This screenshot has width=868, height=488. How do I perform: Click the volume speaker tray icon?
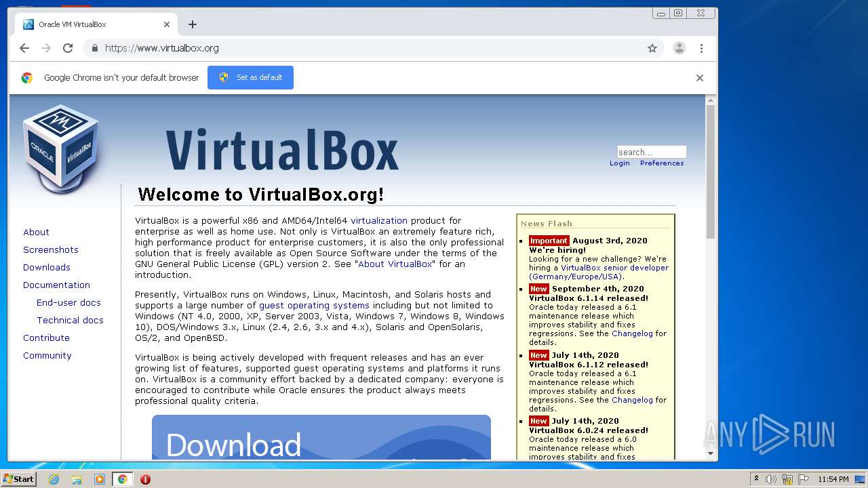tap(771, 479)
